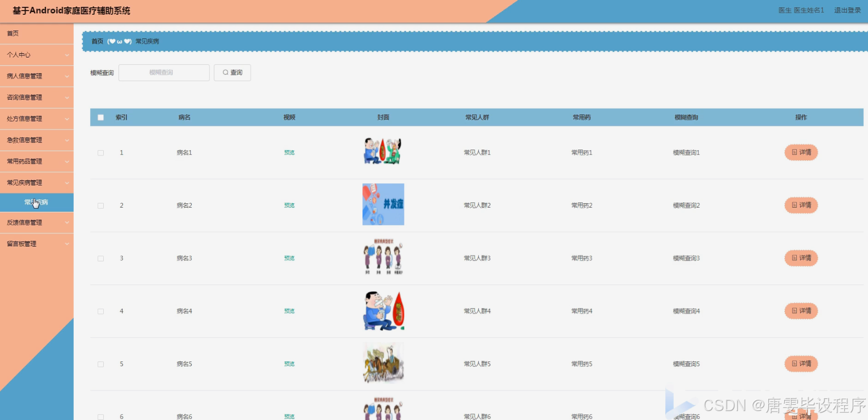Click cell 常用药5

point(582,364)
